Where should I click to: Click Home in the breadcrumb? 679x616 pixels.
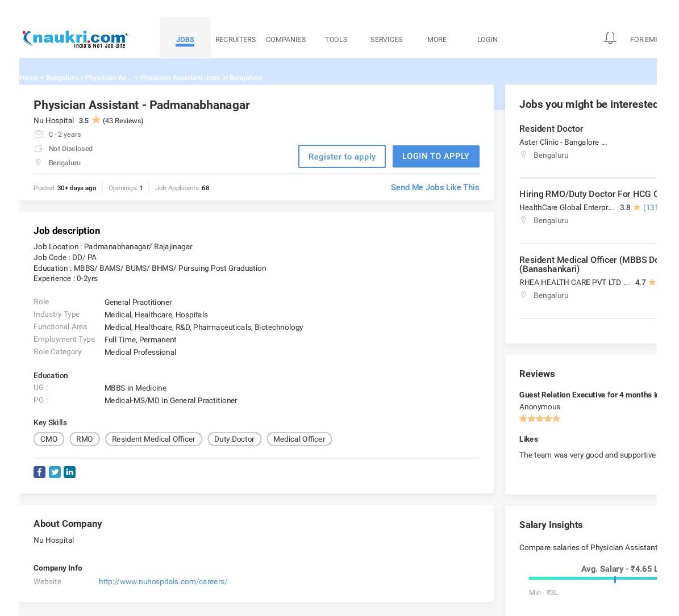pos(28,78)
